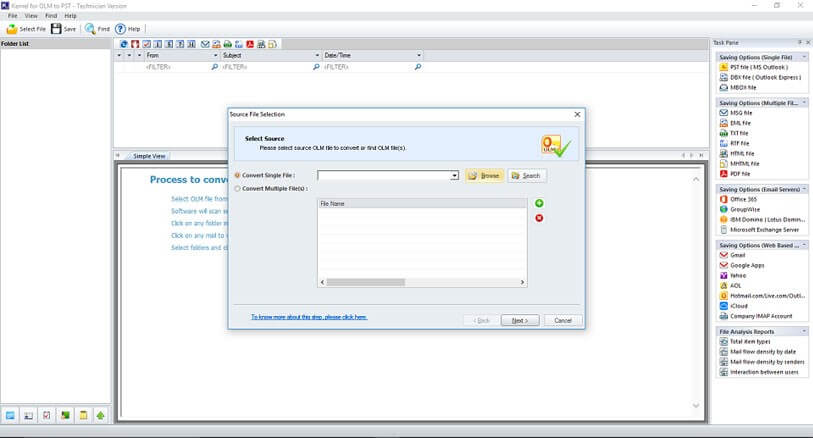Open Mail flow density by date report
Image resolution: width=813 pixels, height=438 pixels.
click(x=758, y=352)
